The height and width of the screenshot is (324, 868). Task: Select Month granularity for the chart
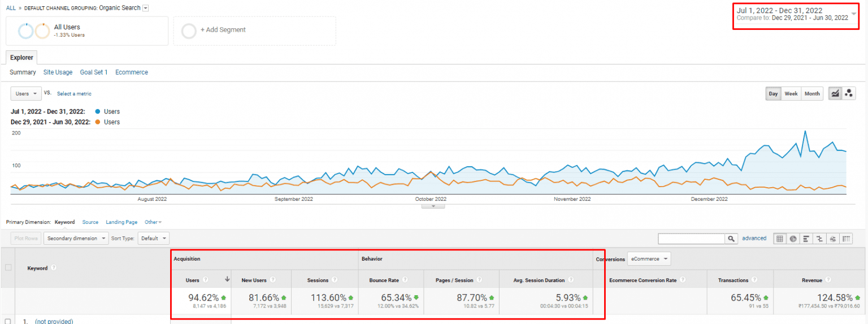(812, 94)
